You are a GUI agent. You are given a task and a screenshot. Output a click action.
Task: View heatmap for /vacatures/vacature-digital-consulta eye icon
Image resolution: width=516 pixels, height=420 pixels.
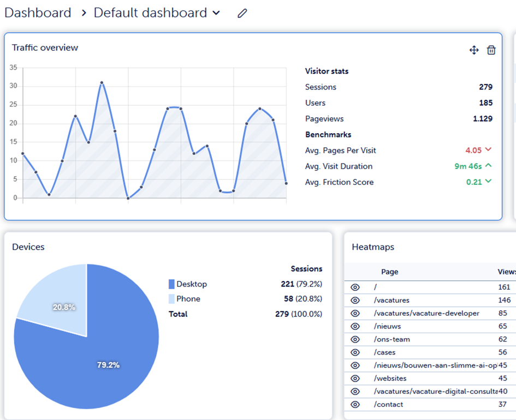coord(355,392)
